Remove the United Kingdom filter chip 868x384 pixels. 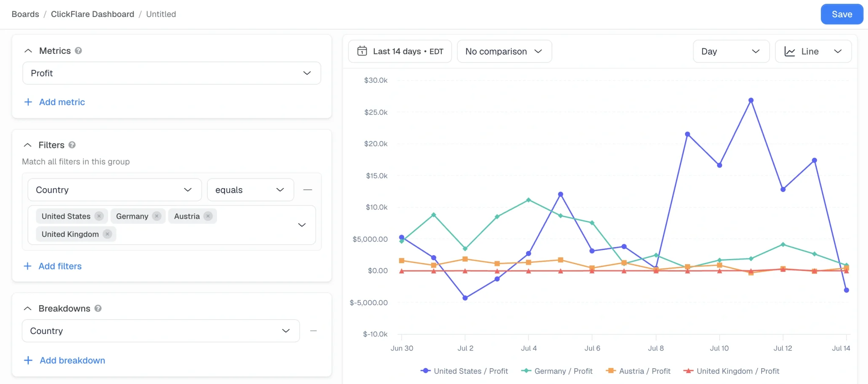[108, 234]
